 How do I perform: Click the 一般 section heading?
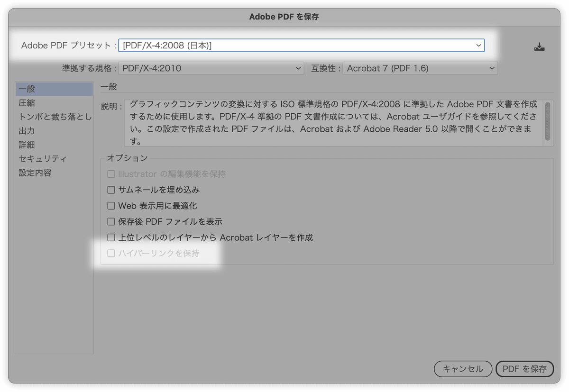tap(109, 86)
